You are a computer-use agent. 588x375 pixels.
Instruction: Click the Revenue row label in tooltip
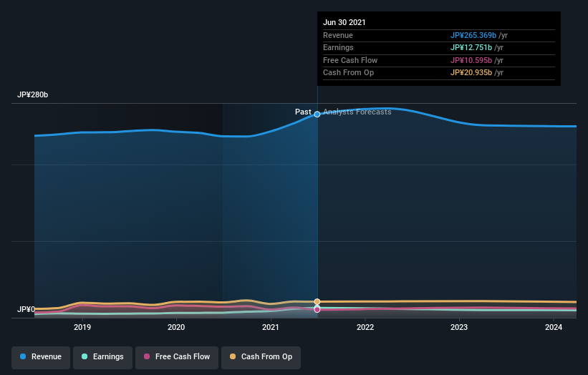point(338,35)
